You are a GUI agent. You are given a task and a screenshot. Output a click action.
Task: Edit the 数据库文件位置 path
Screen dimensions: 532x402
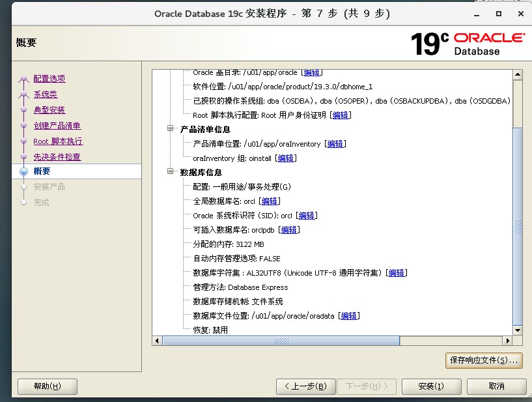[x=348, y=316]
